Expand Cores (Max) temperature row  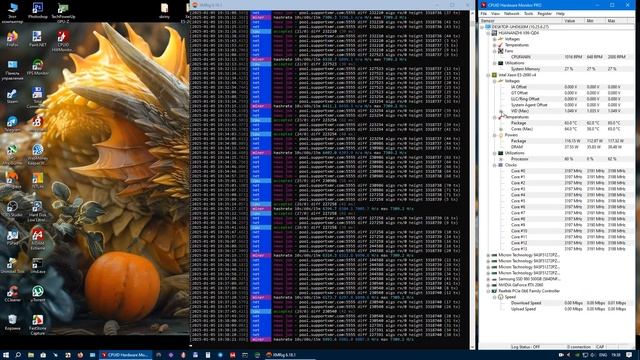click(x=501, y=129)
